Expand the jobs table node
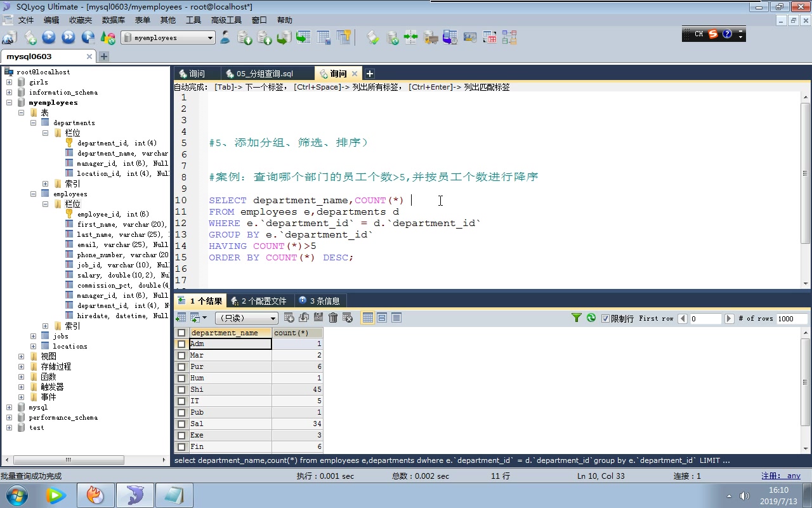The height and width of the screenshot is (508, 812). pos(33,336)
